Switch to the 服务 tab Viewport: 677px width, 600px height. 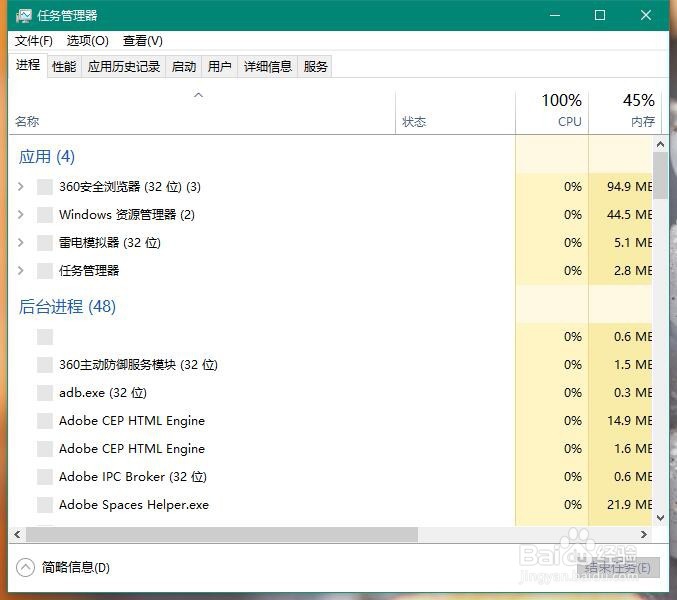pos(315,66)
